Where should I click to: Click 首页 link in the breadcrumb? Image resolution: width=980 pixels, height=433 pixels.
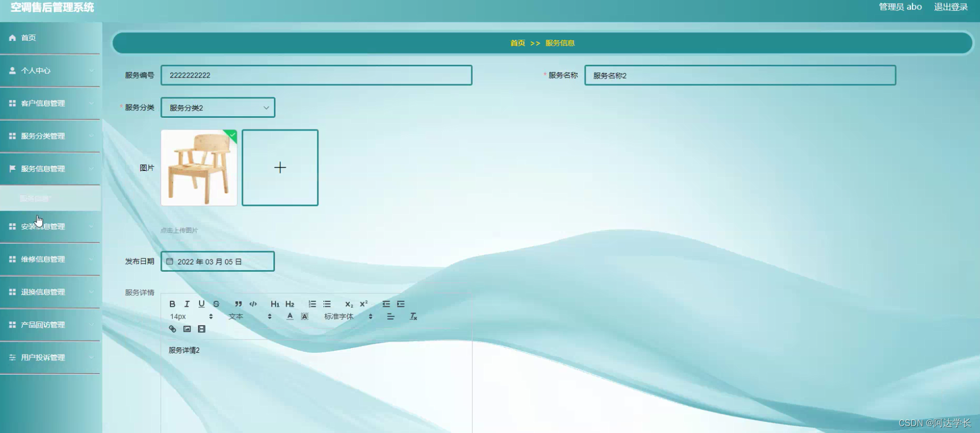pos(518,43)
